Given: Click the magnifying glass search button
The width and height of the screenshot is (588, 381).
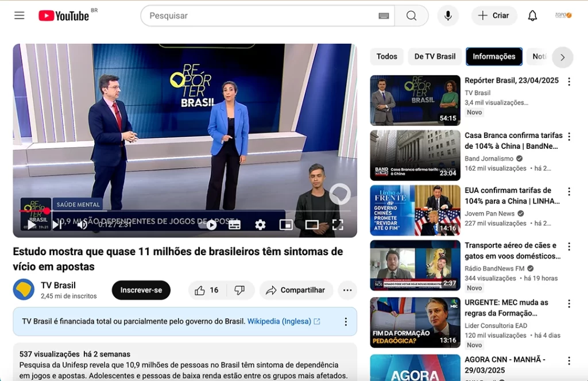Looking at the screenshot, I should [411, 16].
